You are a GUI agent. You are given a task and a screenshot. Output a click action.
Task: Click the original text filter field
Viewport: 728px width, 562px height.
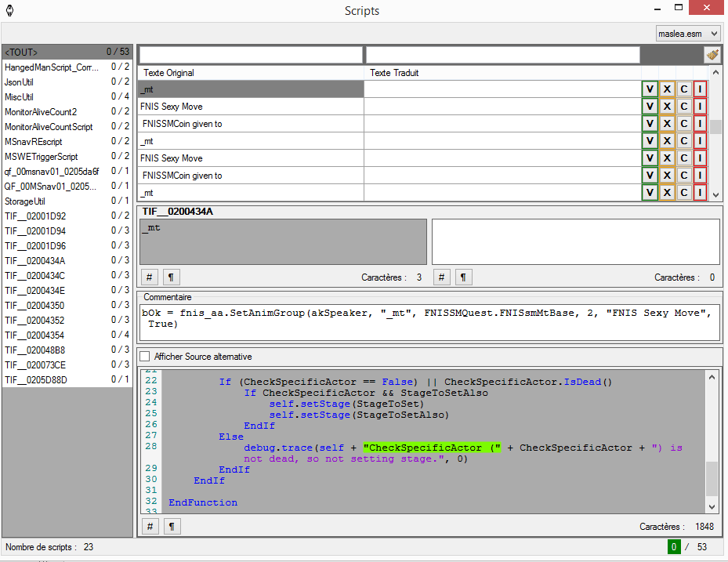click(251, 55)
